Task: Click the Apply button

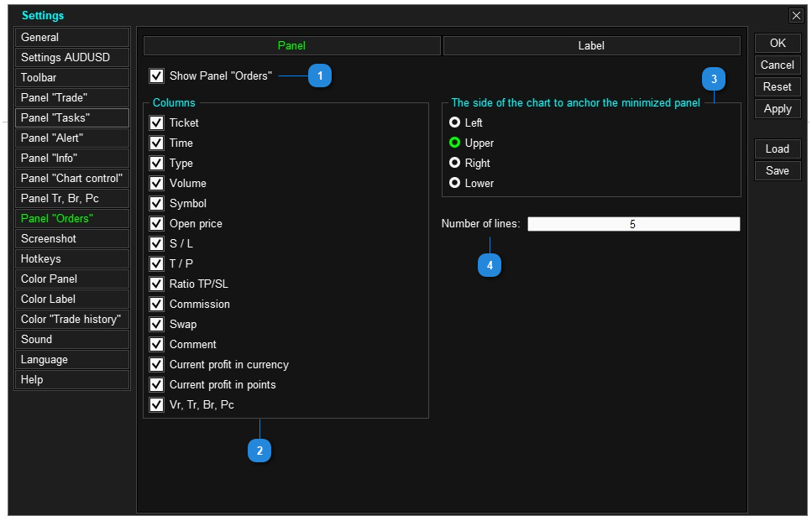Action: 778,109
